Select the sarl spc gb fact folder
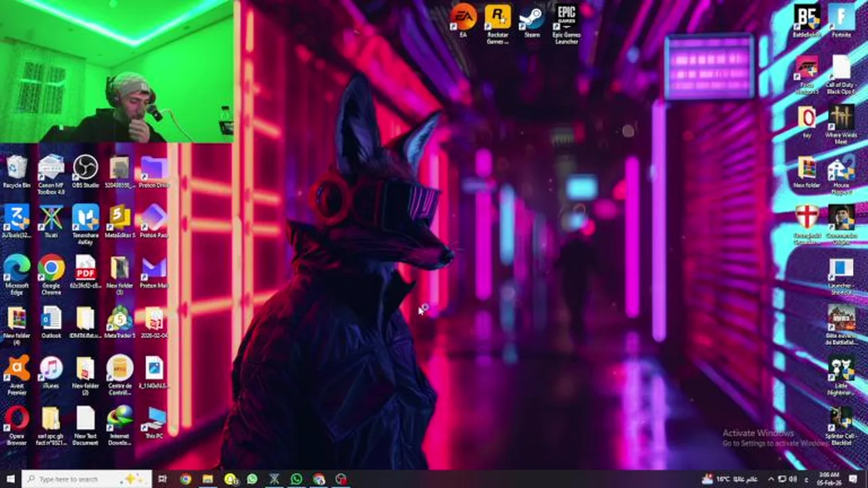 tap(51, 425)
